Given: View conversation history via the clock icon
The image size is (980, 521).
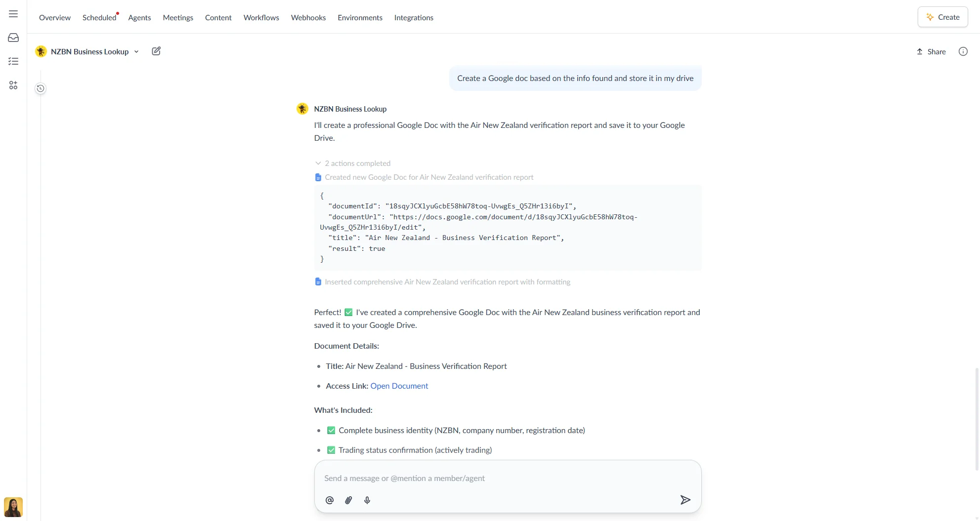Looking at the screenshot, I should click(x=40, y=88).
